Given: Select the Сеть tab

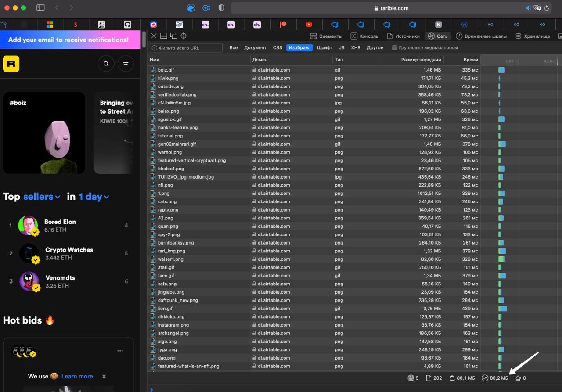Looking at the screenshot, I should tap(438, 36).
